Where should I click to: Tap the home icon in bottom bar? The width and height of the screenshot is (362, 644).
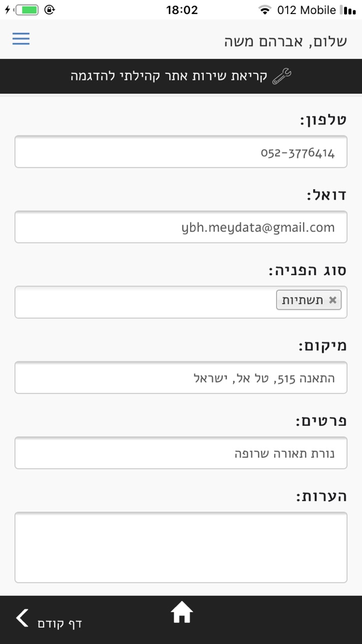pos(182,613)
